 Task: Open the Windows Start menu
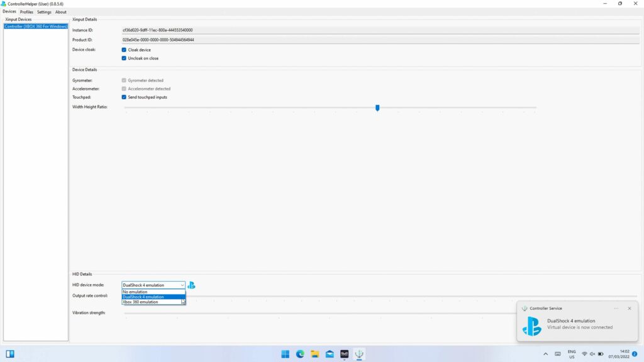285,354
